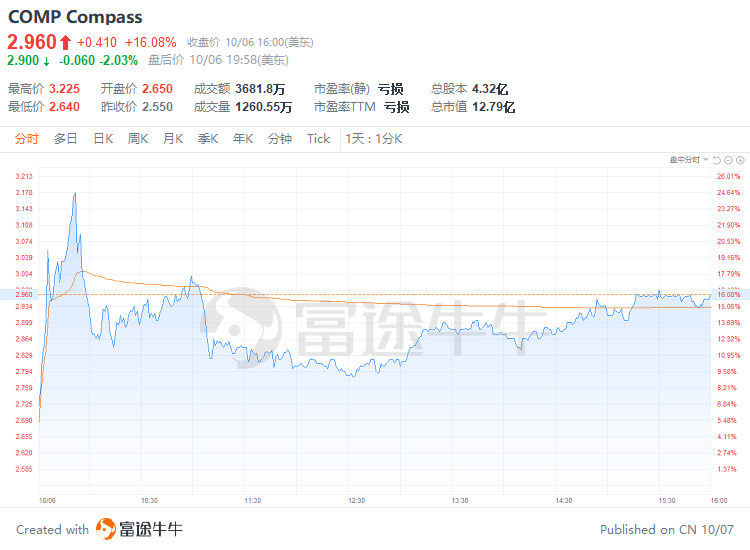Click the 富途牛牛 brand name in footer
The width and height of the screenshot is (750, 550).
[151, 529]
